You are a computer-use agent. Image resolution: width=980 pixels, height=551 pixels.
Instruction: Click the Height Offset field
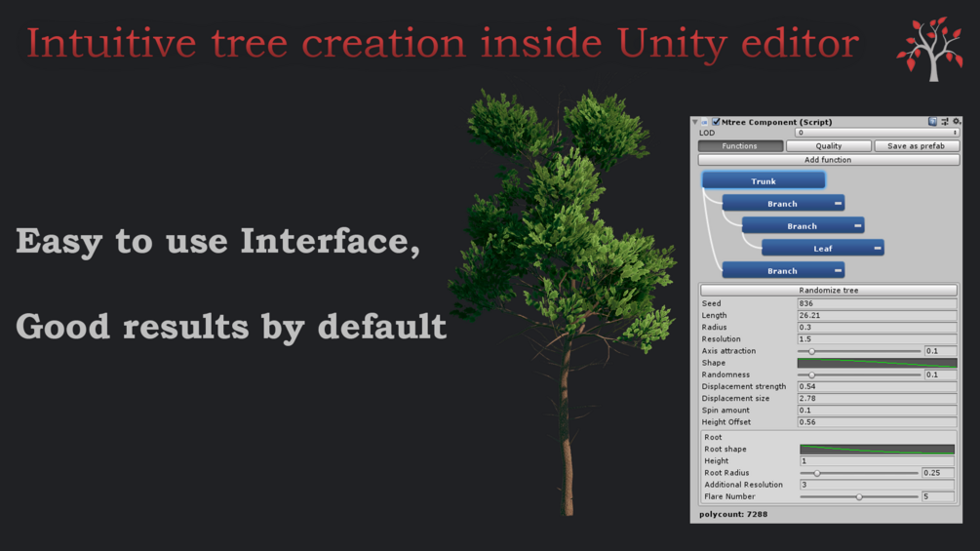pos(877,422)
